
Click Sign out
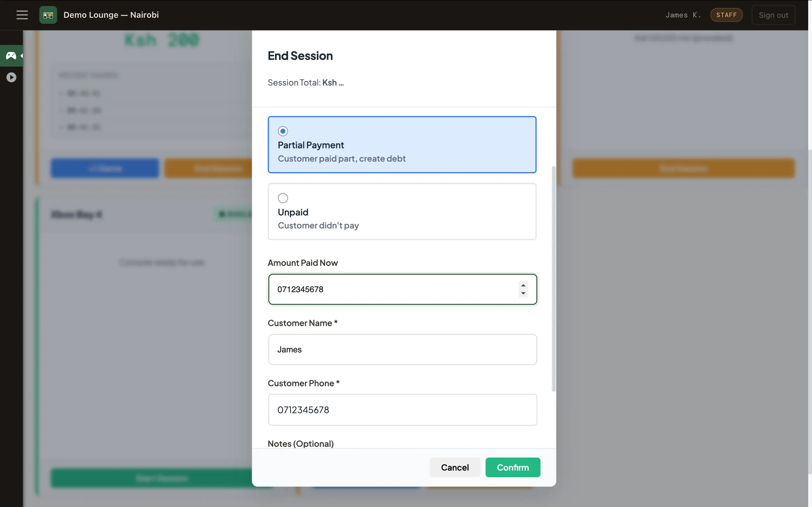click(773, 15)
